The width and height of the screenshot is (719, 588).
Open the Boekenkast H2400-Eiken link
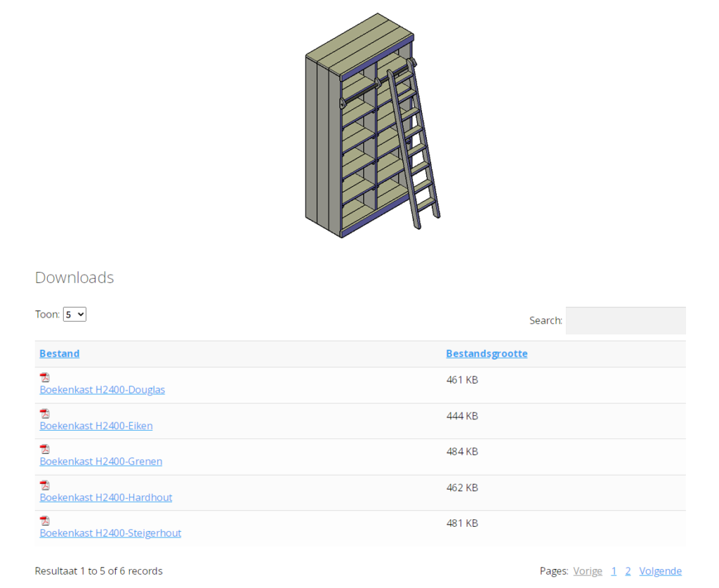[x=96, y=426]
